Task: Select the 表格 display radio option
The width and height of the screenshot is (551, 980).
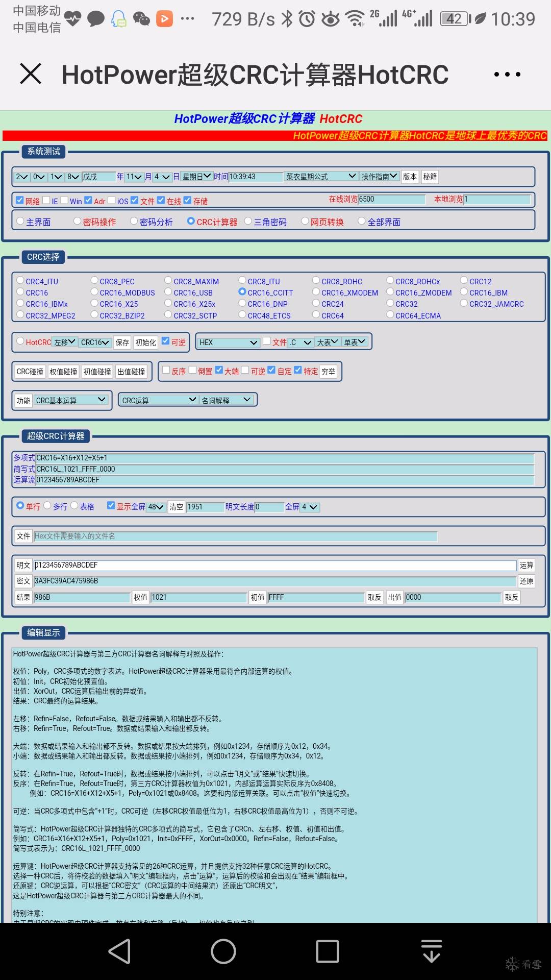Action: click(74, 505)
